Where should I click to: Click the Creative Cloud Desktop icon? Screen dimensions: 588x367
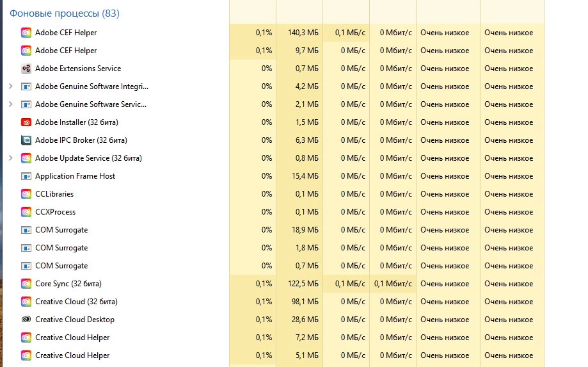[26, 320]
